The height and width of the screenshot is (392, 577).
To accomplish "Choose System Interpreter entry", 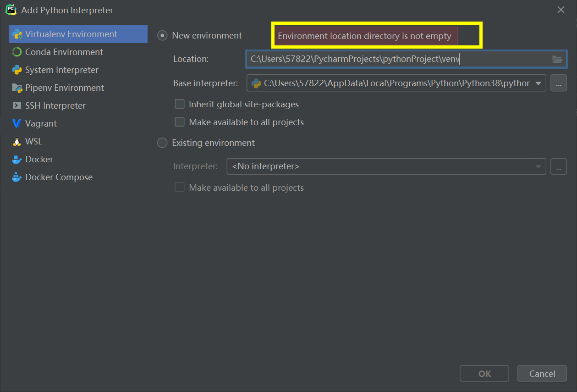I will (x=78, y=70).
